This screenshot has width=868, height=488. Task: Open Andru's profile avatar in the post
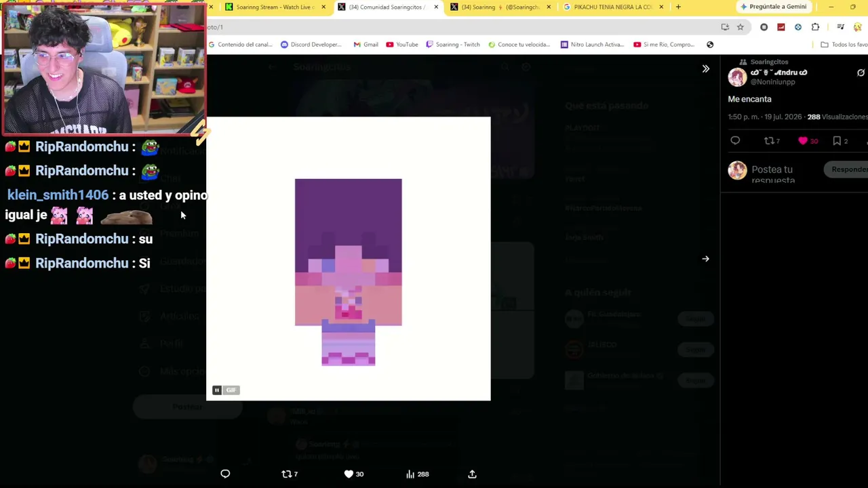click(737, 77)
